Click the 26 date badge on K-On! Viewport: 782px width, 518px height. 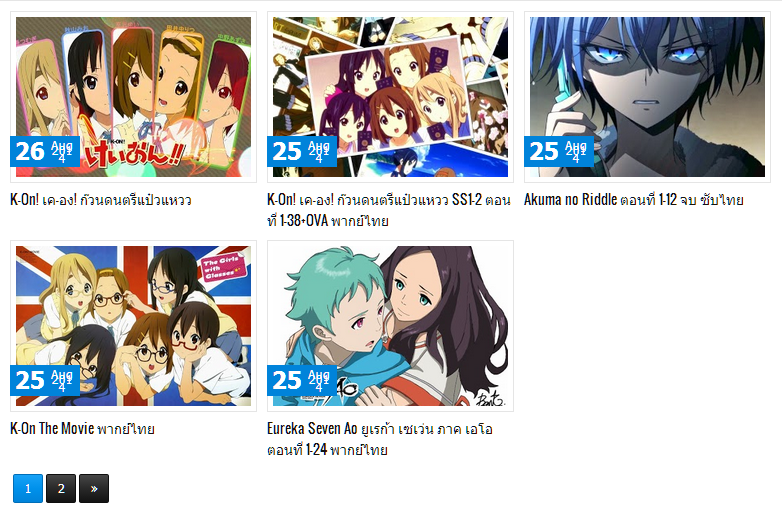tap(45, 151)
